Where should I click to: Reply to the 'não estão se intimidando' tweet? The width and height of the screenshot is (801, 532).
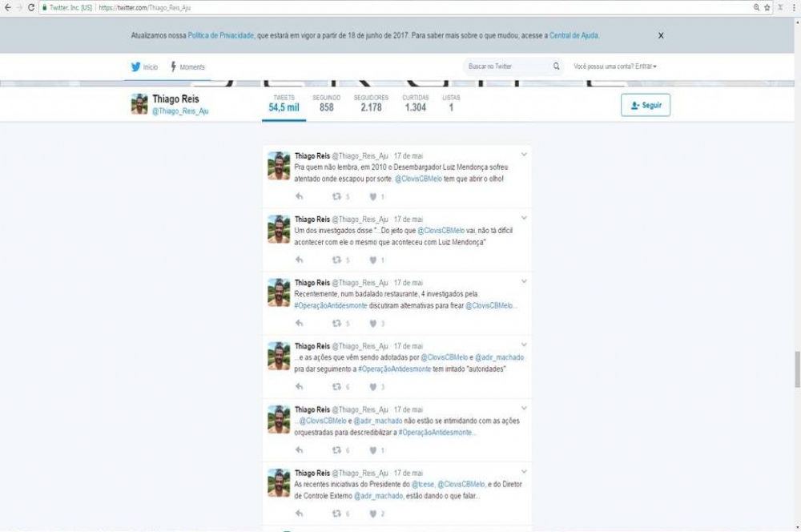tap(300, 450)
